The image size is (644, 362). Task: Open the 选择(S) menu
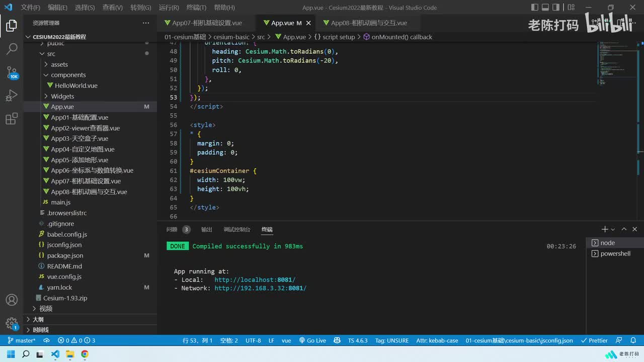coord(85,8)
